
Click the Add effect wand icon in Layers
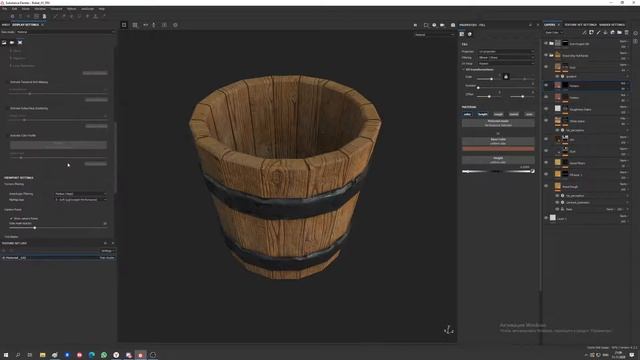coord(584,33)
